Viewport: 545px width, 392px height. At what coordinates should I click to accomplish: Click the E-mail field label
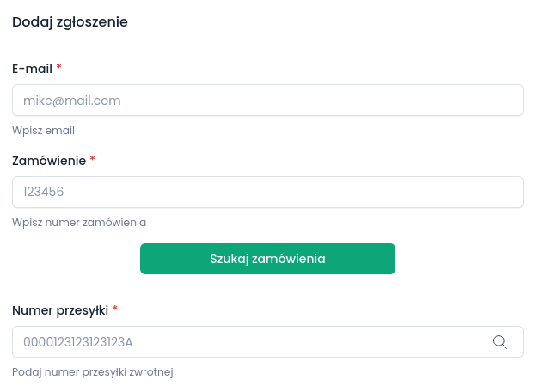32,69
